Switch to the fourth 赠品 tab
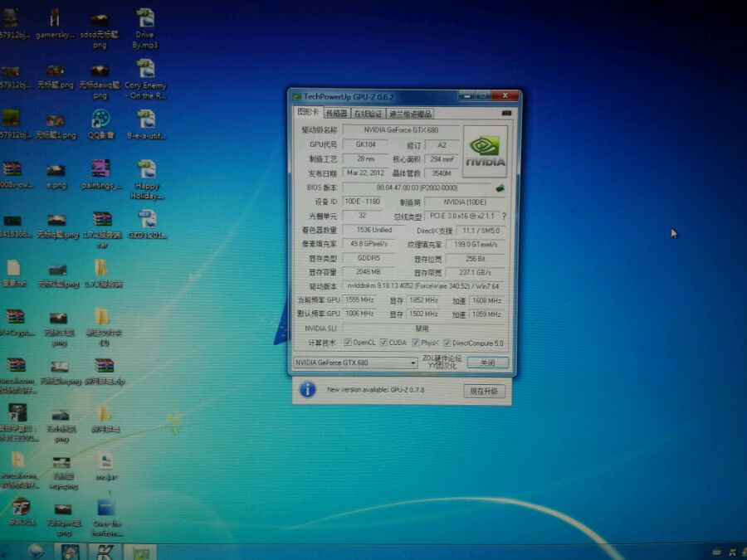 point(410,114)
